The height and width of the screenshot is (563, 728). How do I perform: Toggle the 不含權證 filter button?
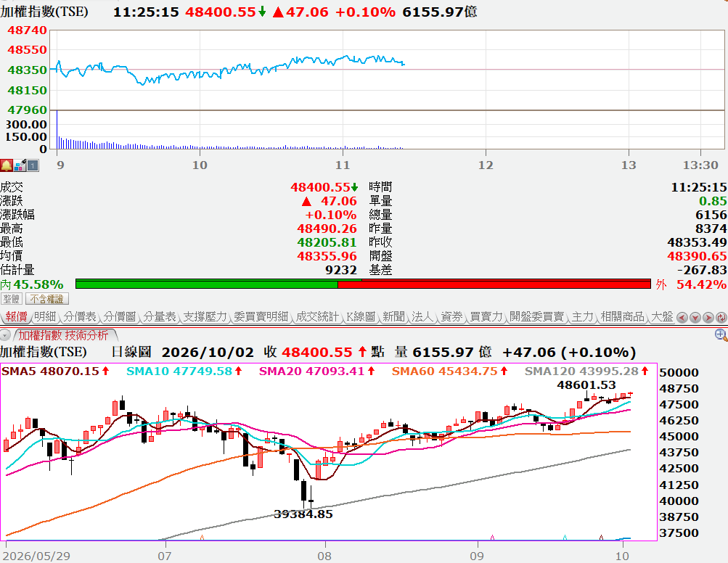click(47, 298)
